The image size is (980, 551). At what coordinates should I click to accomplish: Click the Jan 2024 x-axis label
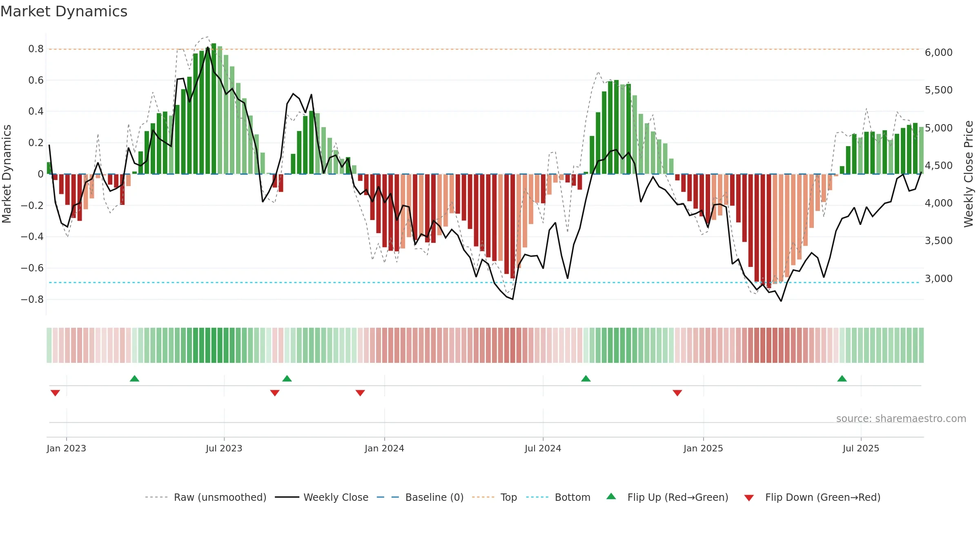coord(384,448)
